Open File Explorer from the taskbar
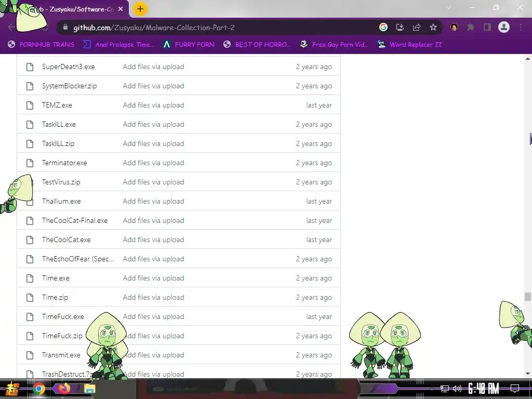The width and height of the screenshot is (532, 399). (x=89, y=389)
